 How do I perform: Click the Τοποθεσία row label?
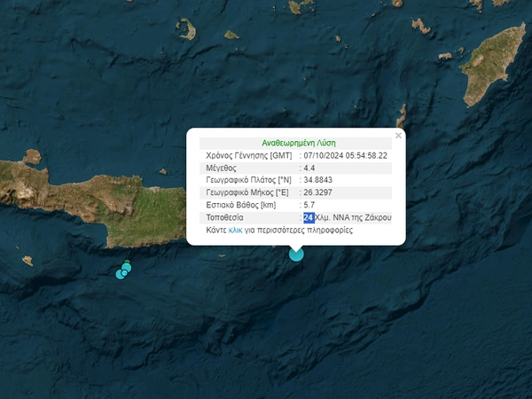click(x=225, y=217)
